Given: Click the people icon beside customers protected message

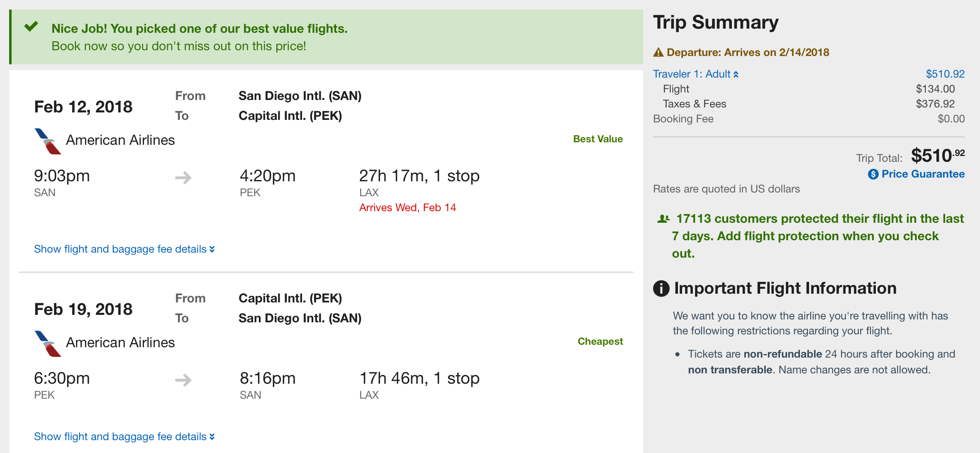Looking at the screenshot, I should [663, 219].
